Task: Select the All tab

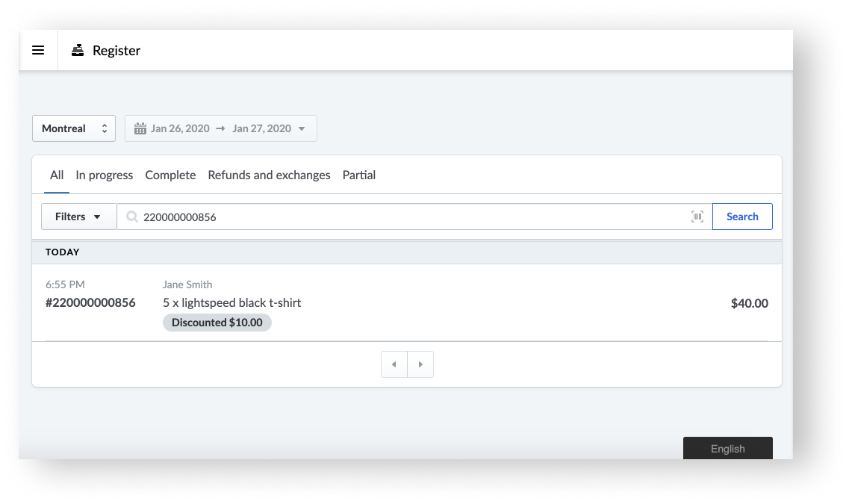Action: click(x=56, y=175)
